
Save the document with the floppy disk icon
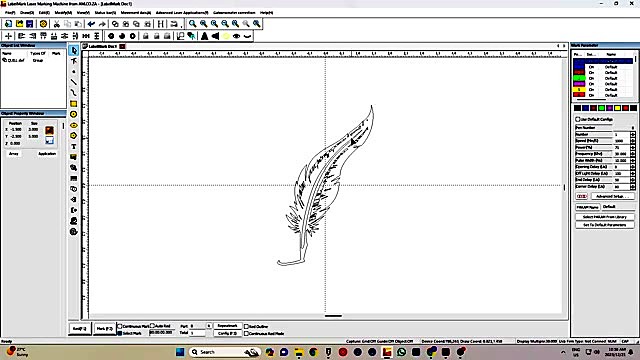(x=29, y=24)
